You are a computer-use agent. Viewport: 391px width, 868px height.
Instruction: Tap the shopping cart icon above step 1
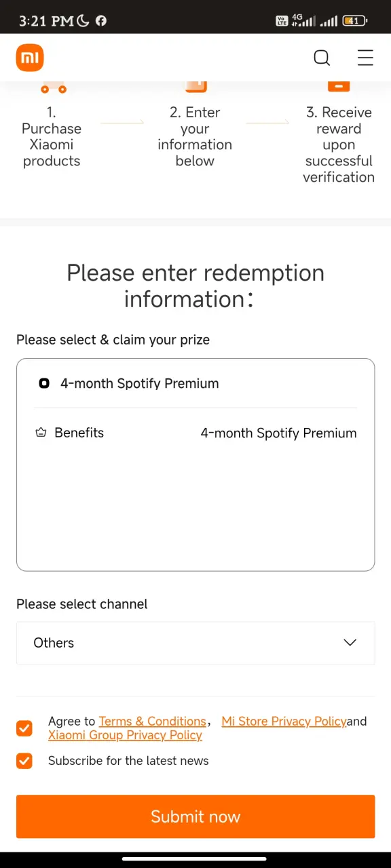(53, 87)
